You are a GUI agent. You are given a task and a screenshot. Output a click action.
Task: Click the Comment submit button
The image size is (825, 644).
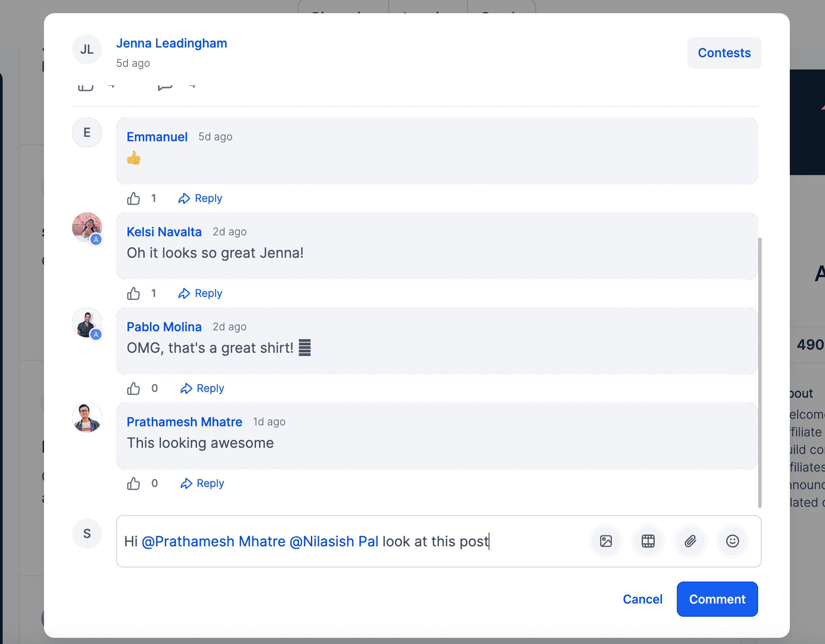[717, 599]
